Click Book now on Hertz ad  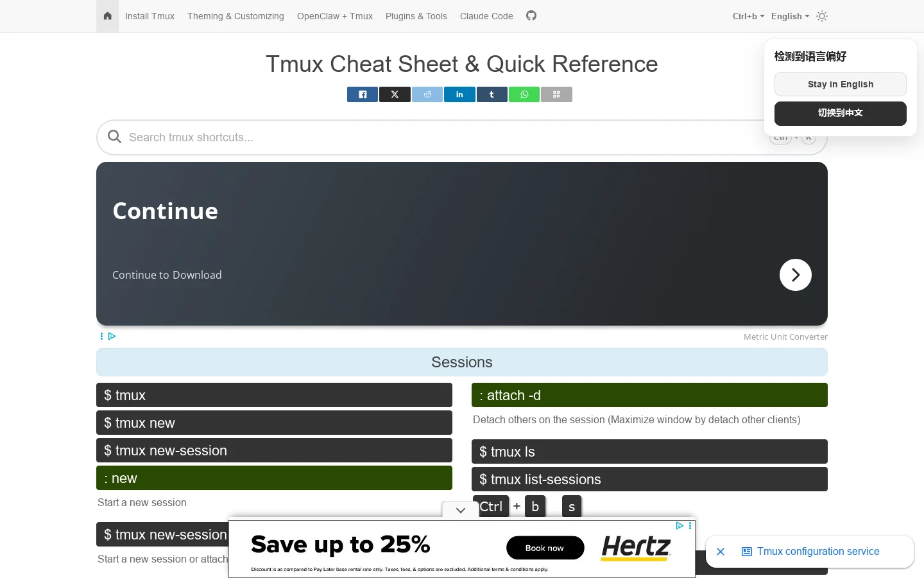pos(545,548)
